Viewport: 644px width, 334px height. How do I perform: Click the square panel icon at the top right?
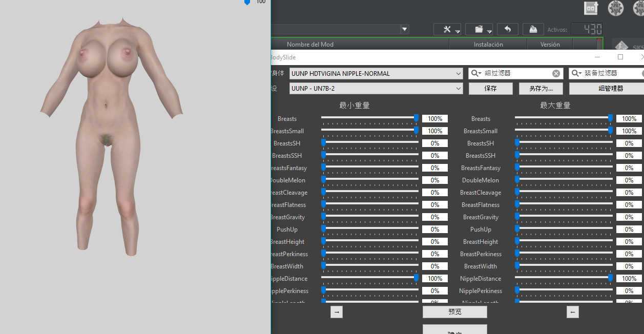pyautogui.click(x=592, y=8)
